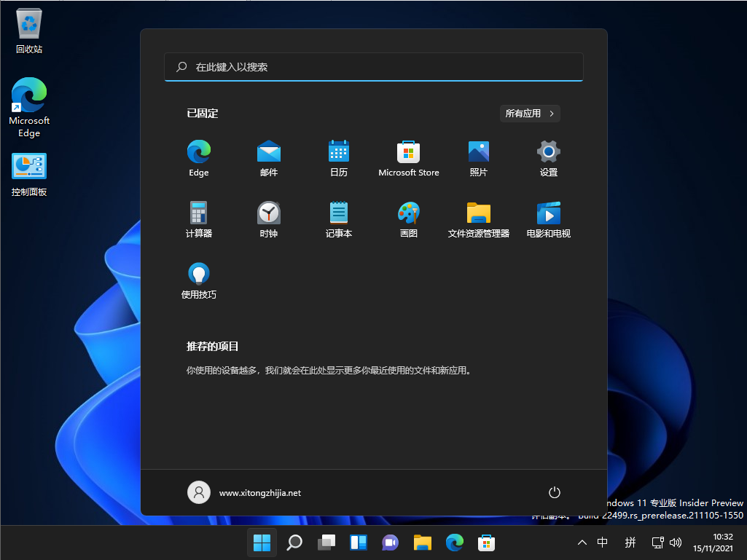747x560 pixels.
Task: Open the power options button
Action: 554,492
